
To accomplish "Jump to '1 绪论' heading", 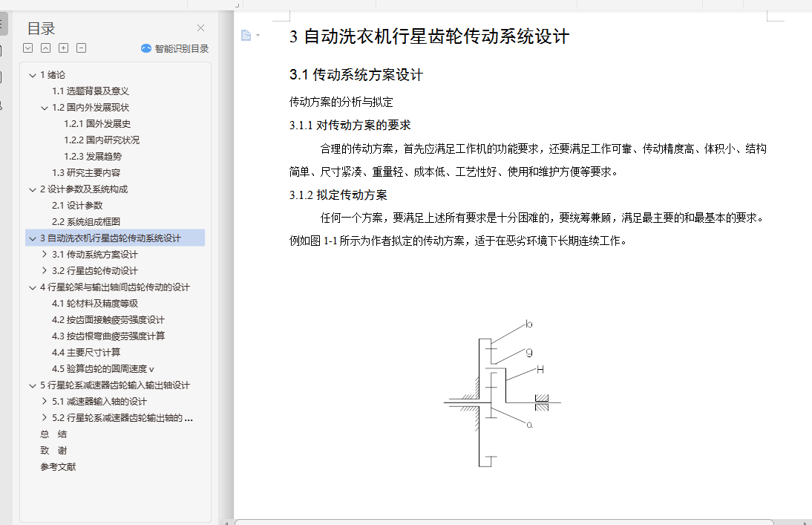I will [x=53, y=75].
